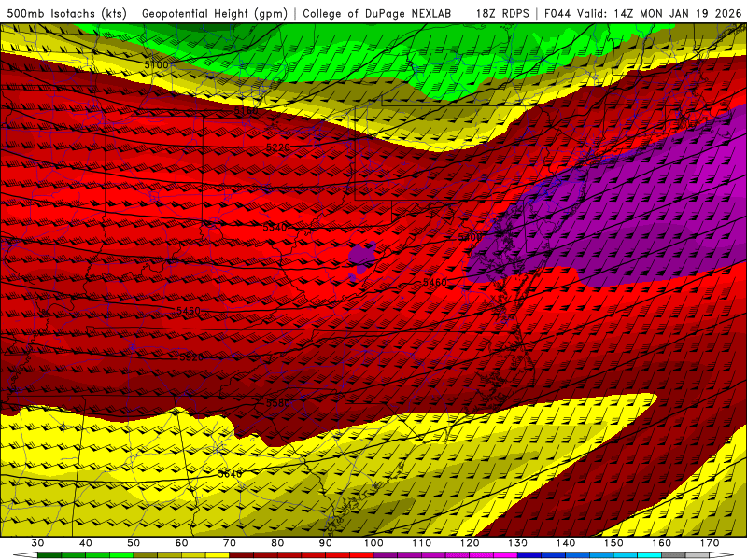Select the darkest maroon swatch after yellow
The width and height of the screenshot is (747, 560).
point(242,554)
